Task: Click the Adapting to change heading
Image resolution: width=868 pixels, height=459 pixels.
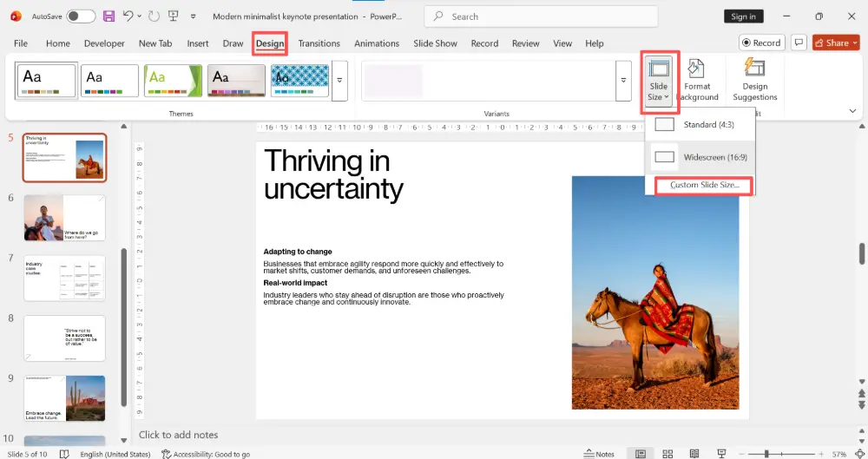Action: (298, 252)
